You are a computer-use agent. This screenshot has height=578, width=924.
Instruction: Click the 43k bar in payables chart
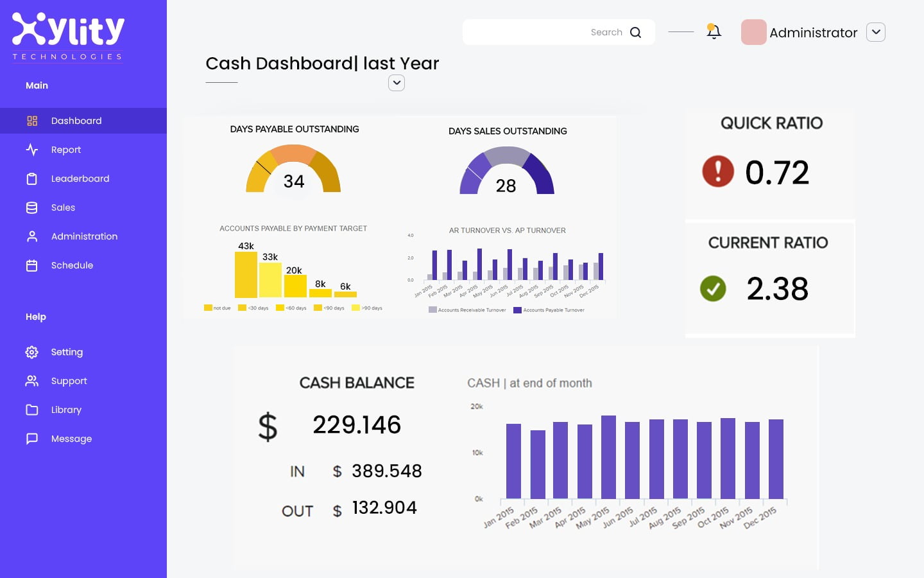tap(246, 274)
